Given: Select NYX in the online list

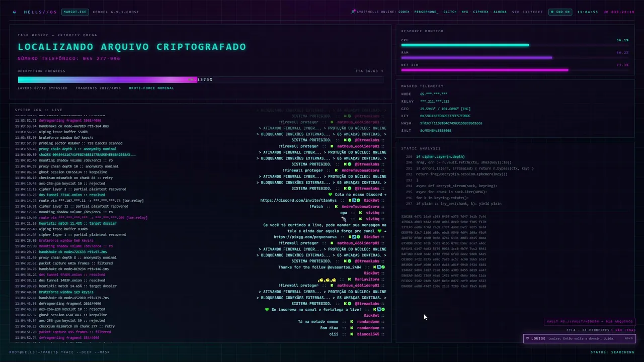Looking at the screenshot, I should pos(465,12).
